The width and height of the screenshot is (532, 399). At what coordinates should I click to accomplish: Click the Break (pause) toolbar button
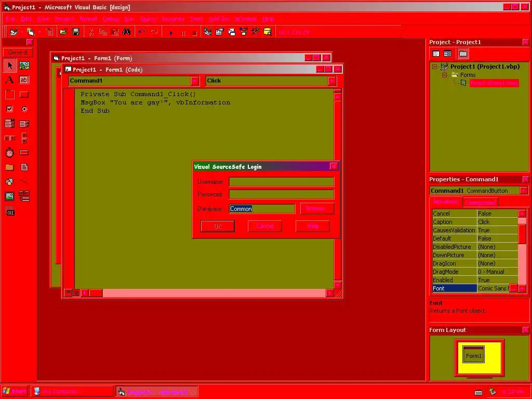coord(183,33)
